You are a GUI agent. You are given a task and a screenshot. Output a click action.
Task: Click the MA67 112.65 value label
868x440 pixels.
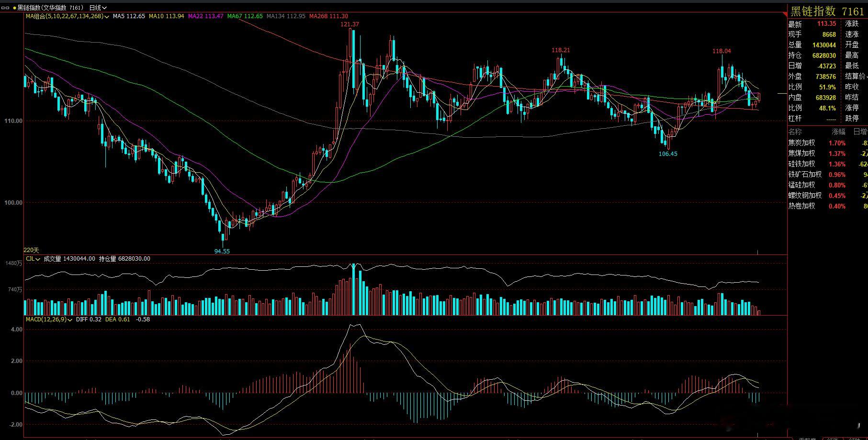(245, 16)
